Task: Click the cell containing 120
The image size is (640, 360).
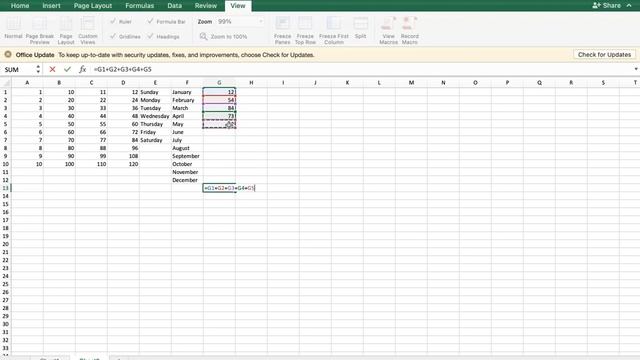Action: (123, 164)
